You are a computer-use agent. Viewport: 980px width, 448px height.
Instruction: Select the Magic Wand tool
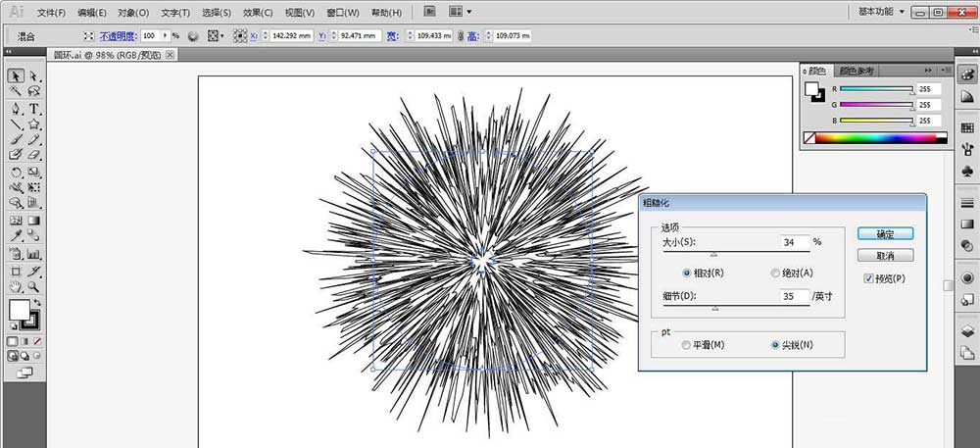click(x=16, y=92)
